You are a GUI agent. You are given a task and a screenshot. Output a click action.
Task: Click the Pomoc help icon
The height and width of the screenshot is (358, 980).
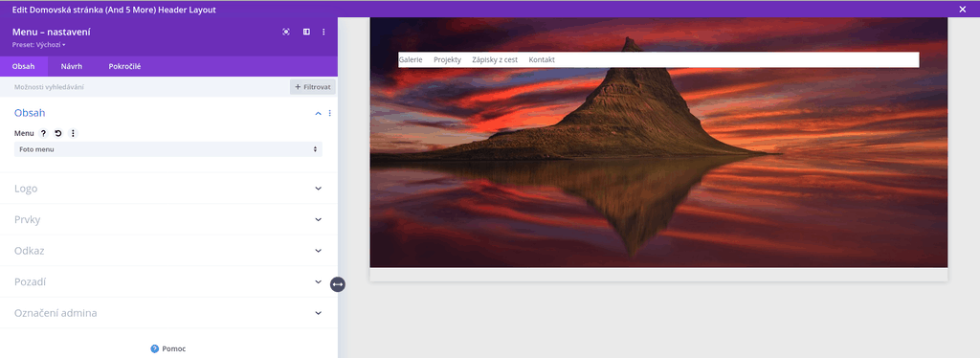[154, 348]
